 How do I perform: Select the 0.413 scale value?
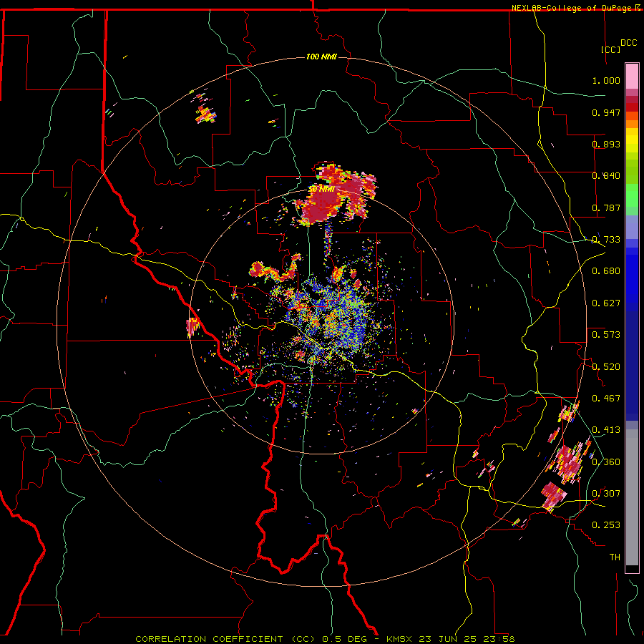click(606, 430)
